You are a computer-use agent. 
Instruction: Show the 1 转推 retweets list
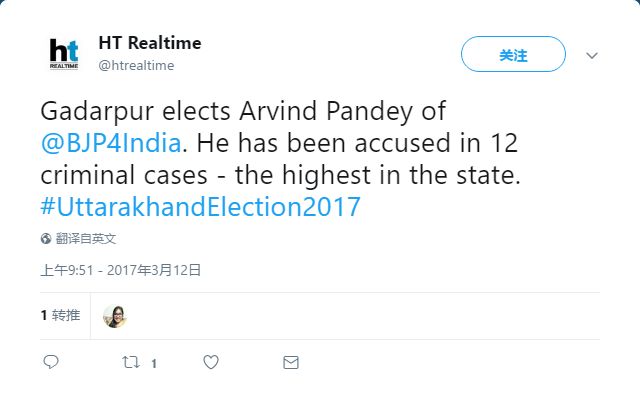pyautogui.click(x=60, y=315)
